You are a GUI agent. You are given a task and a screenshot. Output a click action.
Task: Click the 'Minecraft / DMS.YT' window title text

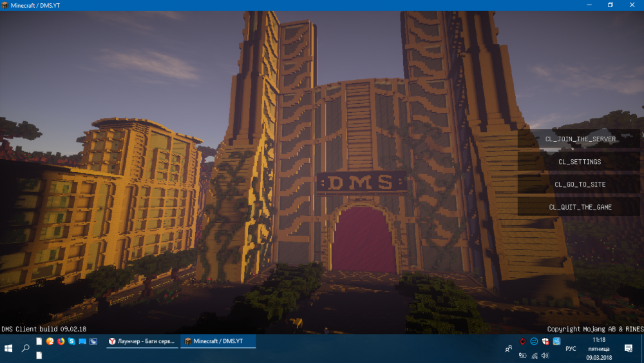point(35,5)
